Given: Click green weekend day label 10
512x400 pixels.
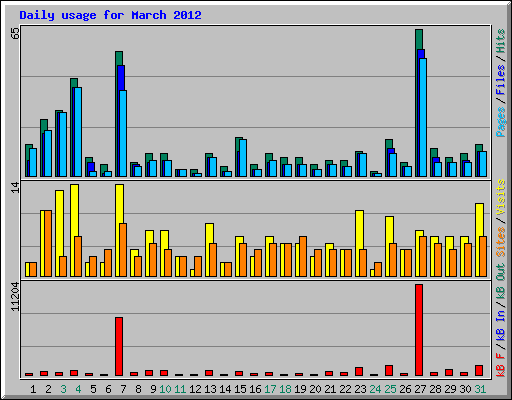Looking at the screenshot, I should click(x=165, y=389).
